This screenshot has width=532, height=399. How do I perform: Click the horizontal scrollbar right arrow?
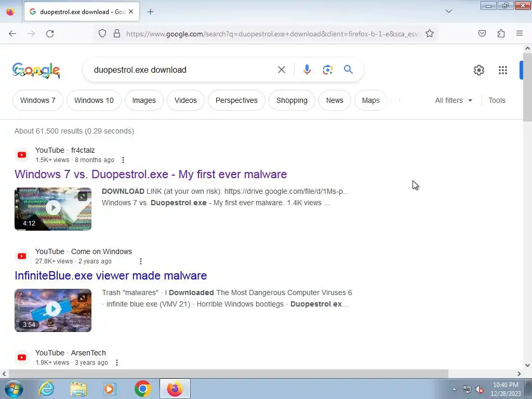(x=519, y=374)
